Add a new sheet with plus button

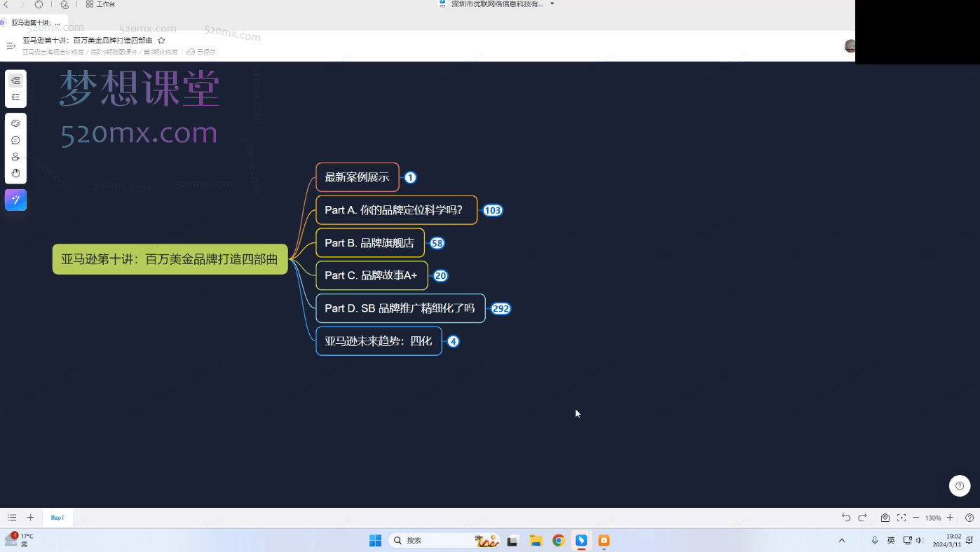[30, 518]
